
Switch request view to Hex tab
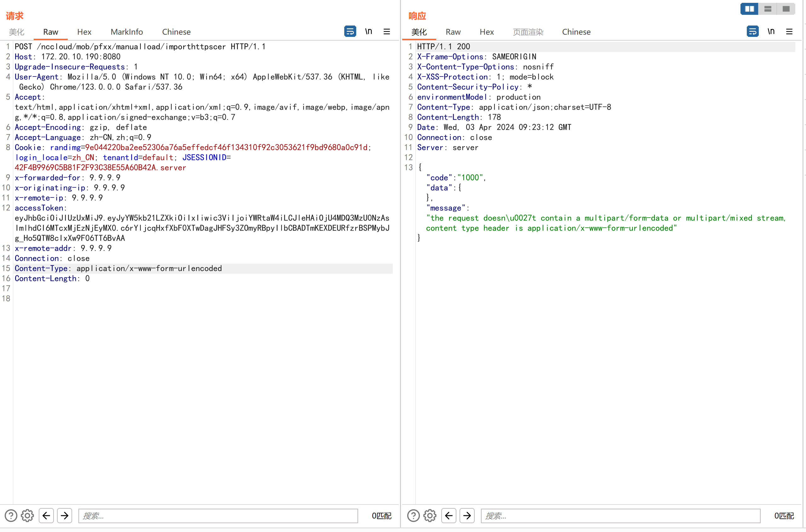click(84, 32)
